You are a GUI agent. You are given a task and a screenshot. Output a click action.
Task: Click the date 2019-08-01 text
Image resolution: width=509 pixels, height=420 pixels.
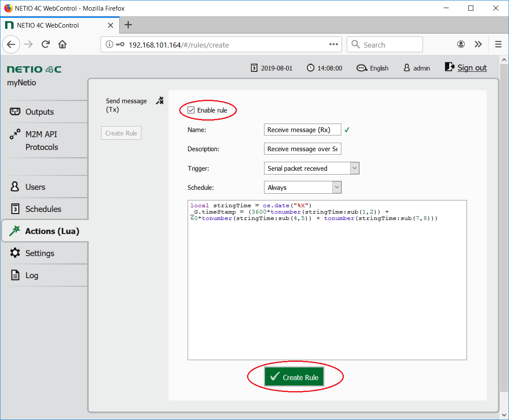click(x=276, y=68)
